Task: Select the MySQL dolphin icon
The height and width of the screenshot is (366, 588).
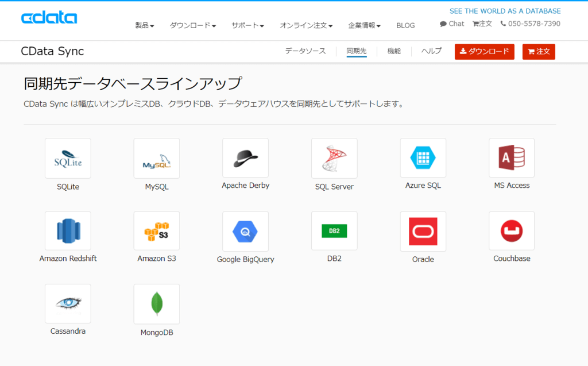Action: [x=157, y=159]
